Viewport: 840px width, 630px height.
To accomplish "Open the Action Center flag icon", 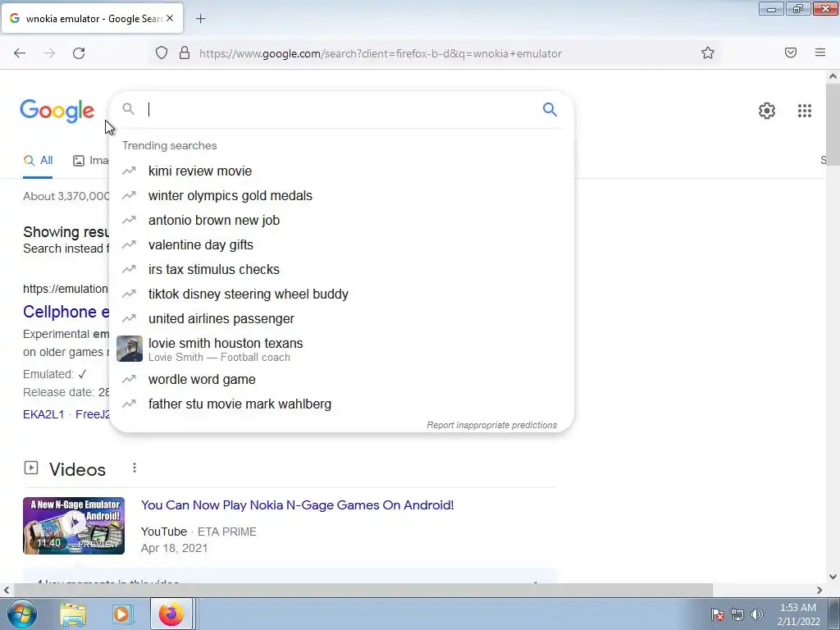I will tap(718, 614).
